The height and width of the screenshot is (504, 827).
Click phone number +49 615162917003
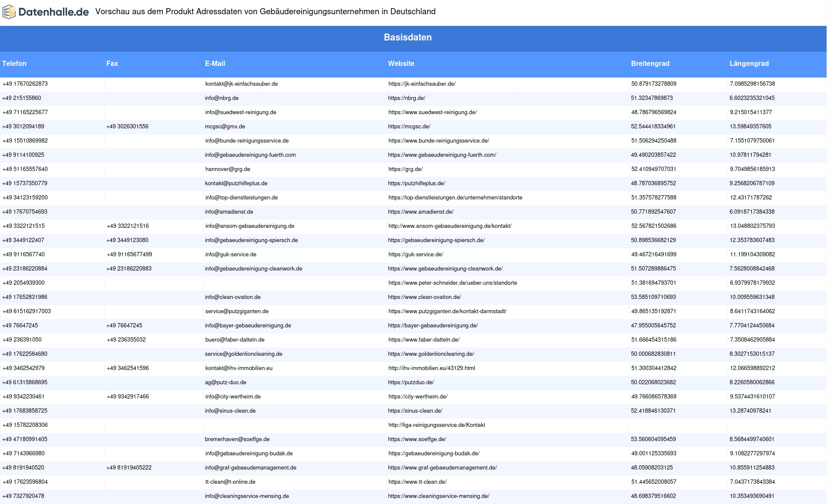27,311
